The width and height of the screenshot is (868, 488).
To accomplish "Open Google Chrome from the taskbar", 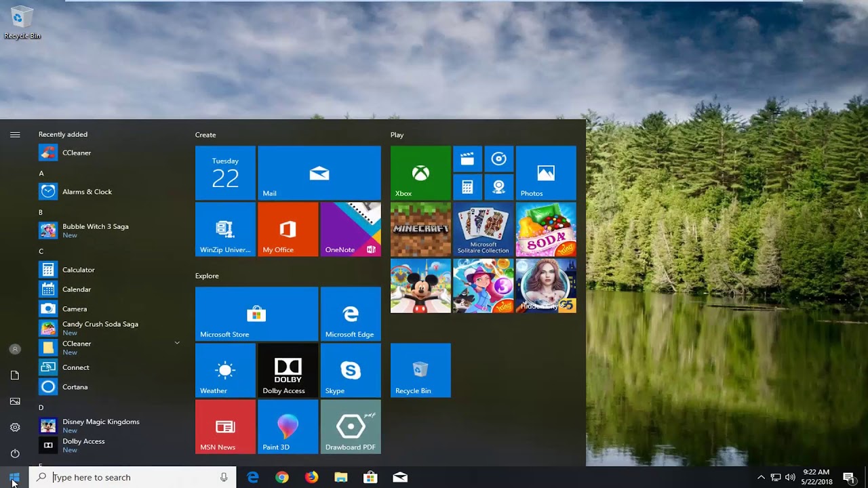I will (282, 477).
